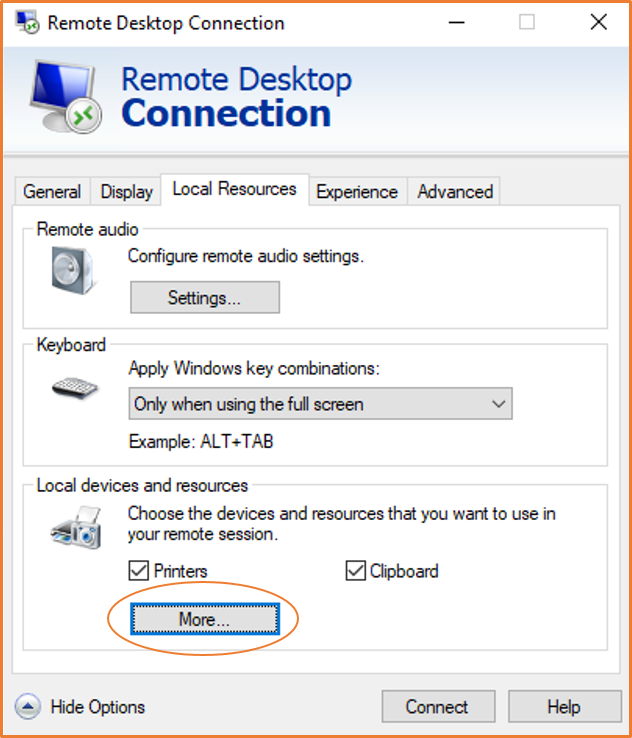
Task: Toggle the Clipboard checkbox
Action: (x=355, y=571)
